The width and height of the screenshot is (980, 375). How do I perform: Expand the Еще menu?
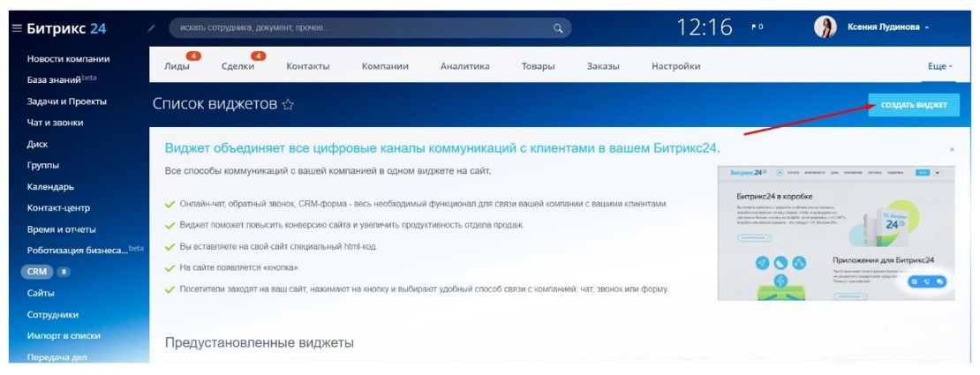(x=940, y=66)
